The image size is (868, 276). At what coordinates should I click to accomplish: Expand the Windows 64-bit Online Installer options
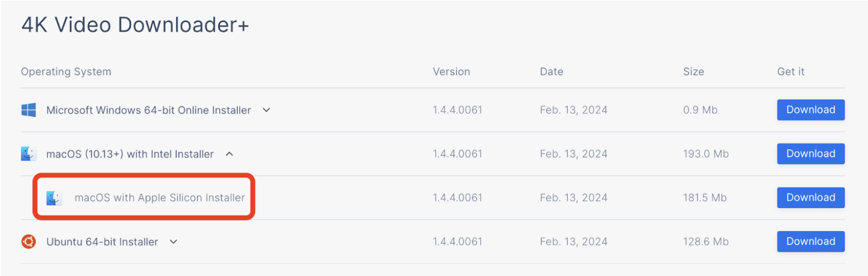pyautogui.click(x=267, y=110)
